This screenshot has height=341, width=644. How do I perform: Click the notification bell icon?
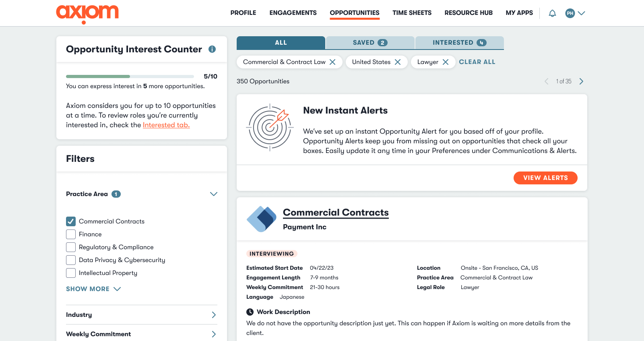click(x=552, y=13)
